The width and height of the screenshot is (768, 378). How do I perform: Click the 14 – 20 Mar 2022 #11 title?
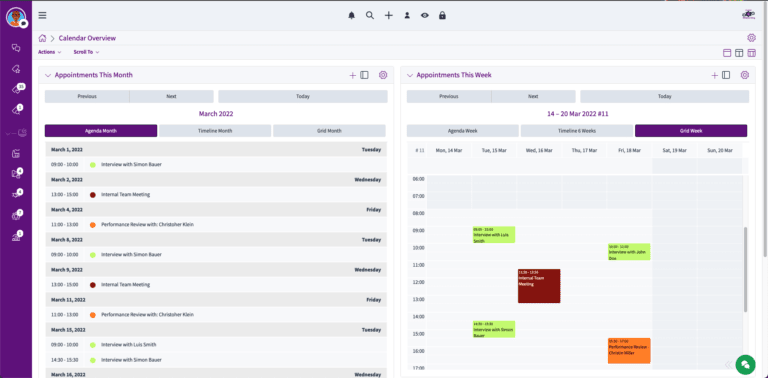pos(577,114)
